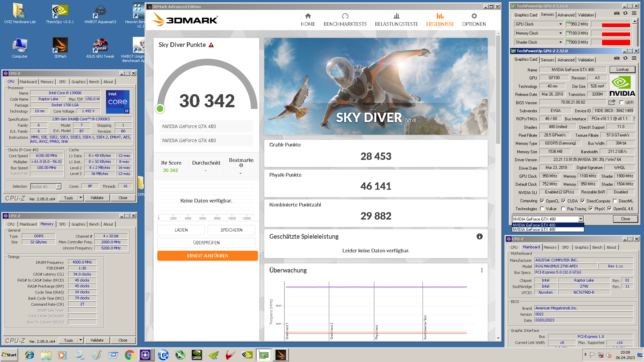Viewport: 644px width, 362px height.
Task: Click the red GPU Clock sensor graph
Action: [x=611, y=24]
